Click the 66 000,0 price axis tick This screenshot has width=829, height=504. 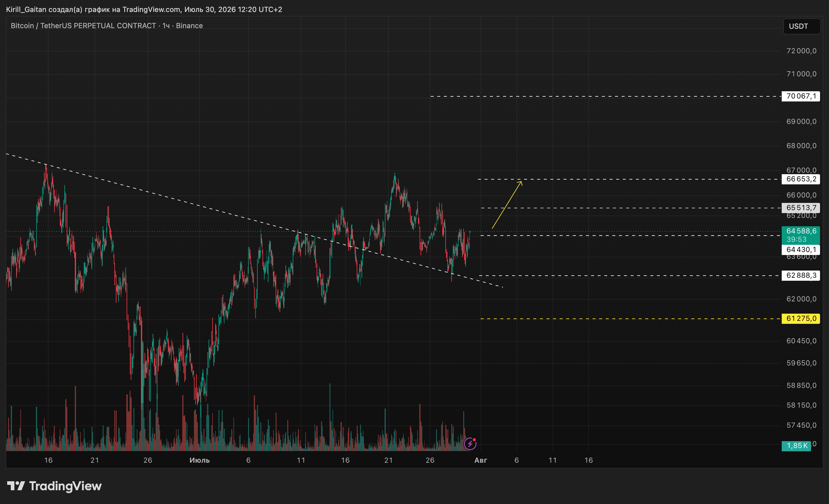click(801, 195)
